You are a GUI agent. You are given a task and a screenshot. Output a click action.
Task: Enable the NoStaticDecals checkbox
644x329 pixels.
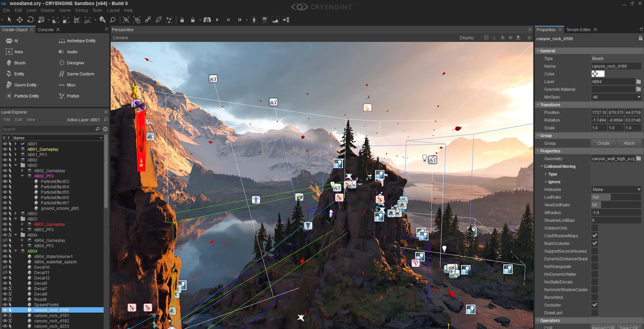click(x=595, y=282)
